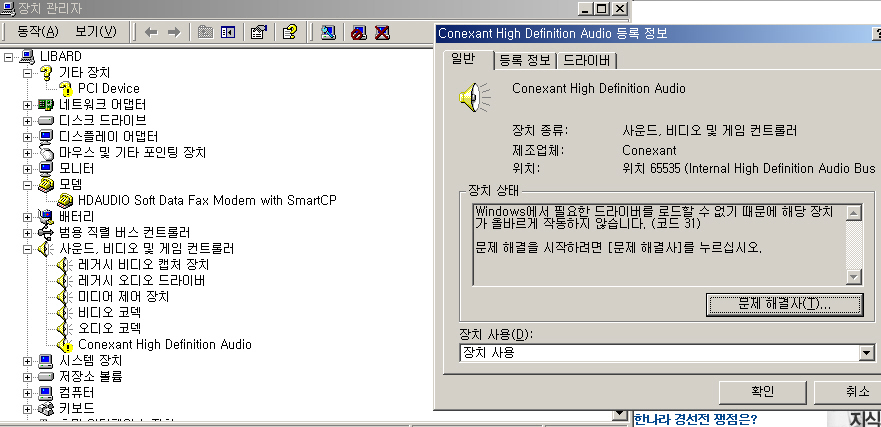881x427 pixels.
Task: Click the 모니터 category icon
Action: (46, 169)
